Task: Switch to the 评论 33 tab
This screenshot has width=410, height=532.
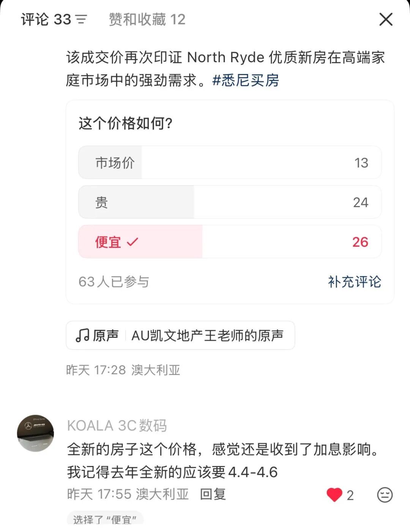Action: 46,19
